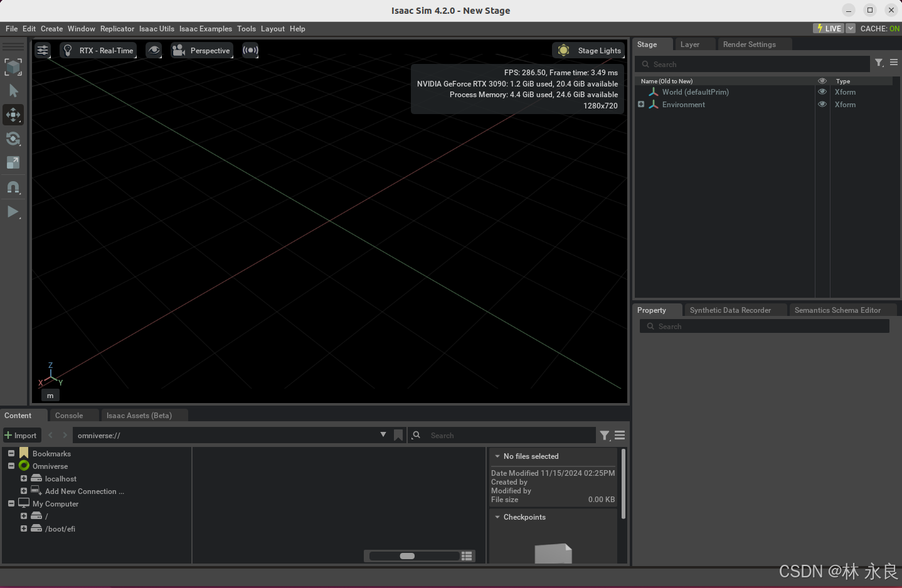This screenshot has width=902, height=588.
Task: Select the Environment row in Stage tree
Action: point(683,105)
